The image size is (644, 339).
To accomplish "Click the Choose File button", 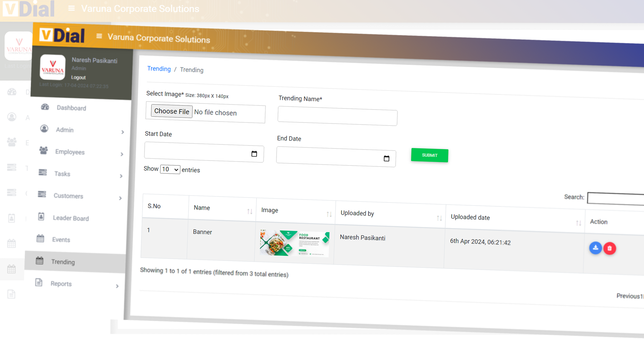I will [x=172, y=111].
